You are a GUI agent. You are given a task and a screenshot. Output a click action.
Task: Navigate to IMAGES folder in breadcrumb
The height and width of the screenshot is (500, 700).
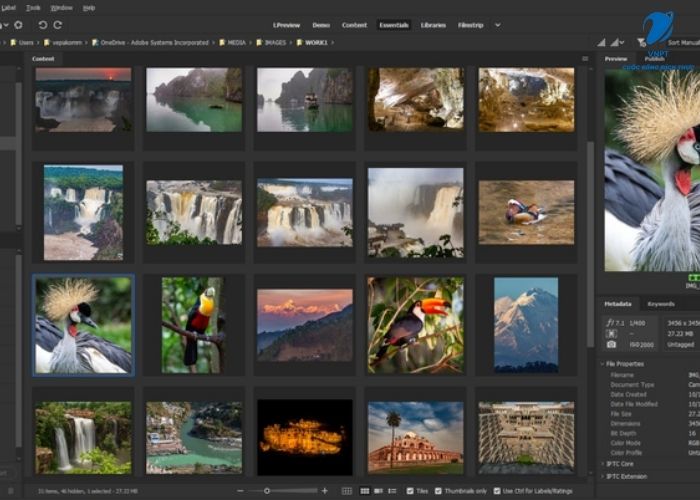tap(275, 42)
